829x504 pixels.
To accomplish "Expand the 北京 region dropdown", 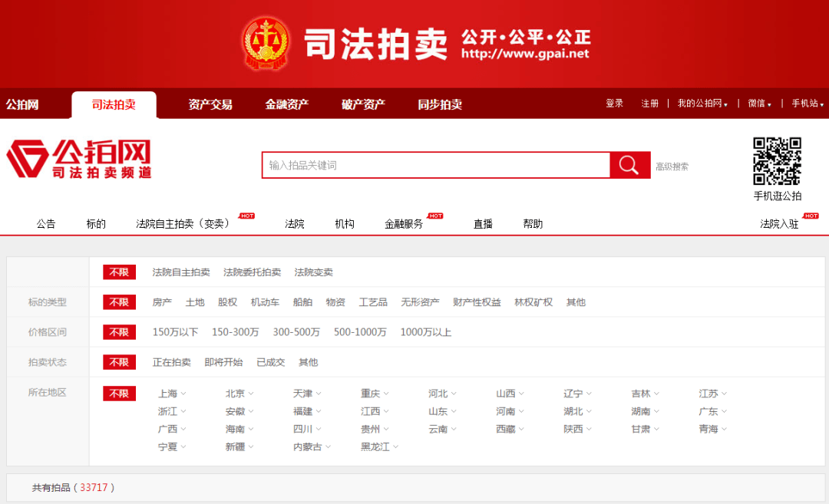I will point(239,394).
